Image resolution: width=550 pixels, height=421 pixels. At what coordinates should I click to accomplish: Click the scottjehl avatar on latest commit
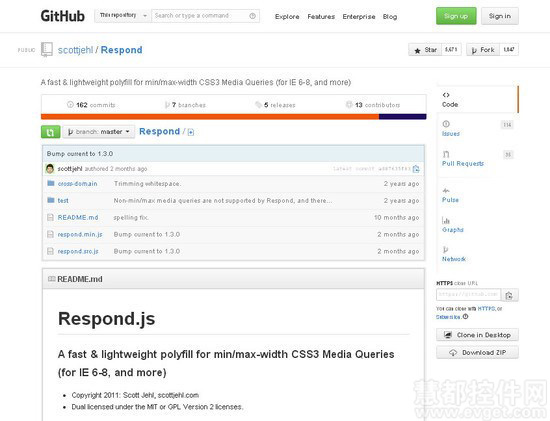click(50, 169)
